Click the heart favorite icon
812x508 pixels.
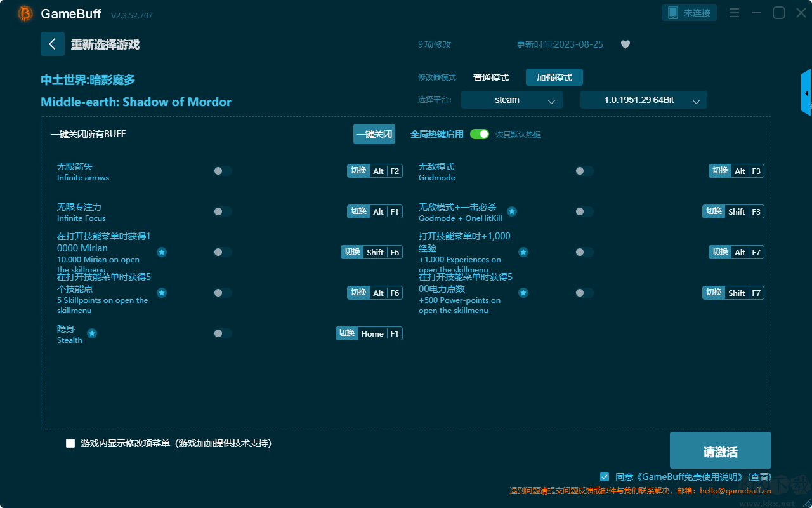pyautogui.click(x=625, y=44)
